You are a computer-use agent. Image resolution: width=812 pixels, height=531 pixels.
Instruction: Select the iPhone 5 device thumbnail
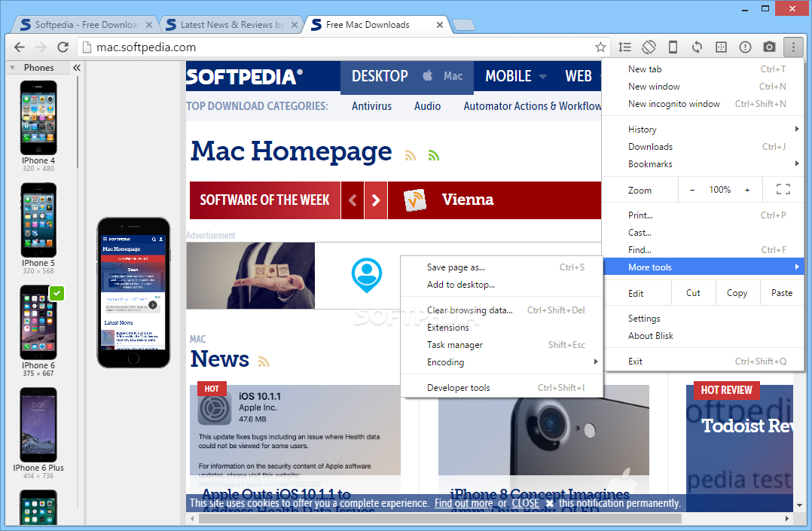click(x=38, y=220)
